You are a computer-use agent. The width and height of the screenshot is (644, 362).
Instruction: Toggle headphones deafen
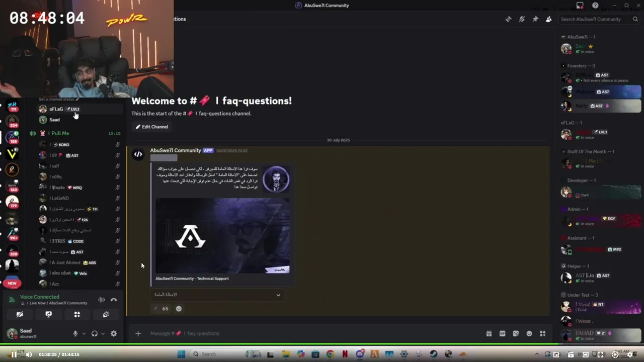coord(94,333)
